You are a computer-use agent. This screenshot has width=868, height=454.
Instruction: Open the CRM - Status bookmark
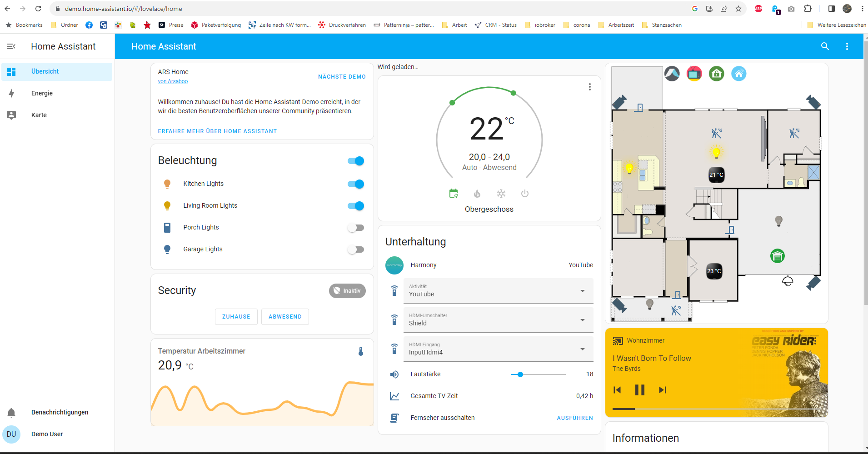tap(496, 25)
